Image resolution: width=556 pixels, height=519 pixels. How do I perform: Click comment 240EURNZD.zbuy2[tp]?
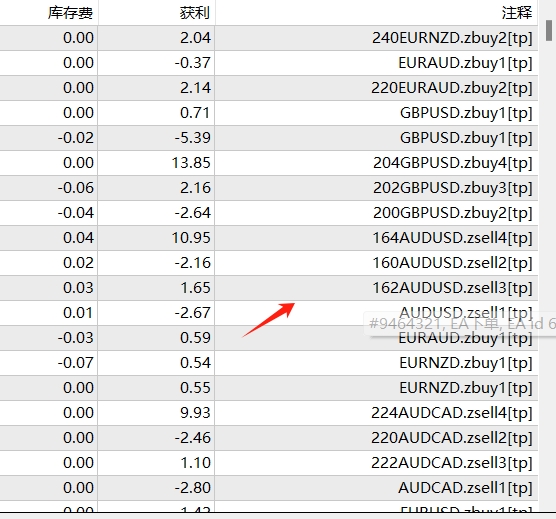(x=452, y=38)
